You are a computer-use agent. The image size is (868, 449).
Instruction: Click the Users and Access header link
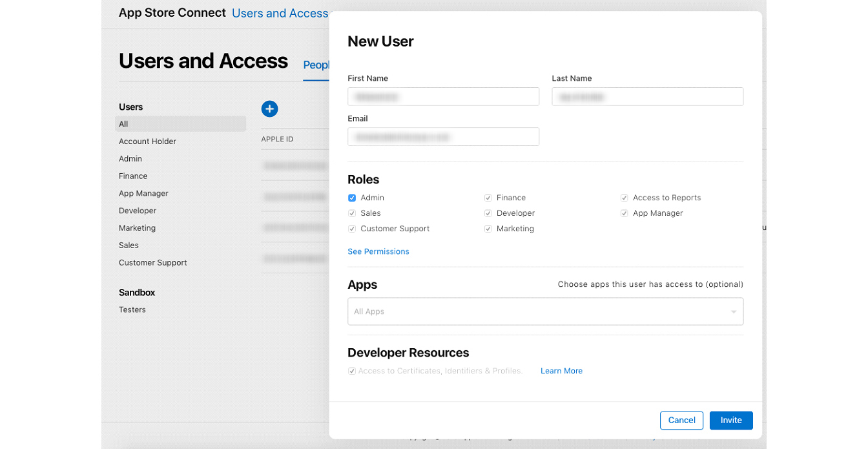(280, 14)
